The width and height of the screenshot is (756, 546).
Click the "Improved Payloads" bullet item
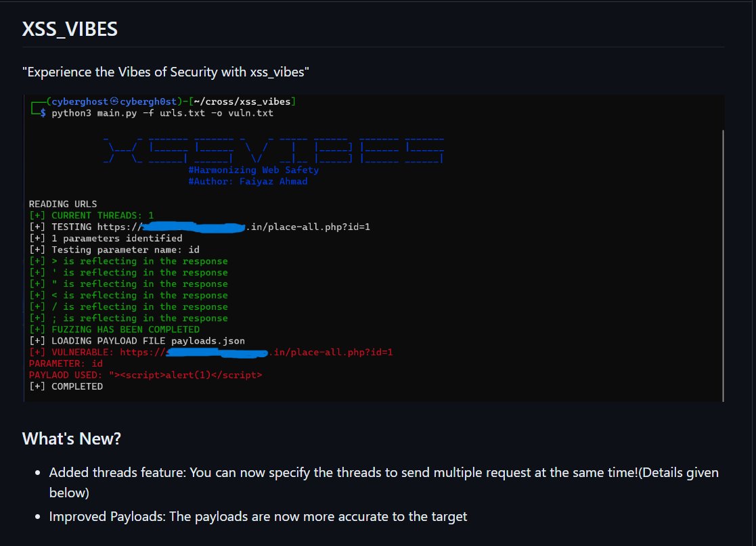tap(258, 517)
